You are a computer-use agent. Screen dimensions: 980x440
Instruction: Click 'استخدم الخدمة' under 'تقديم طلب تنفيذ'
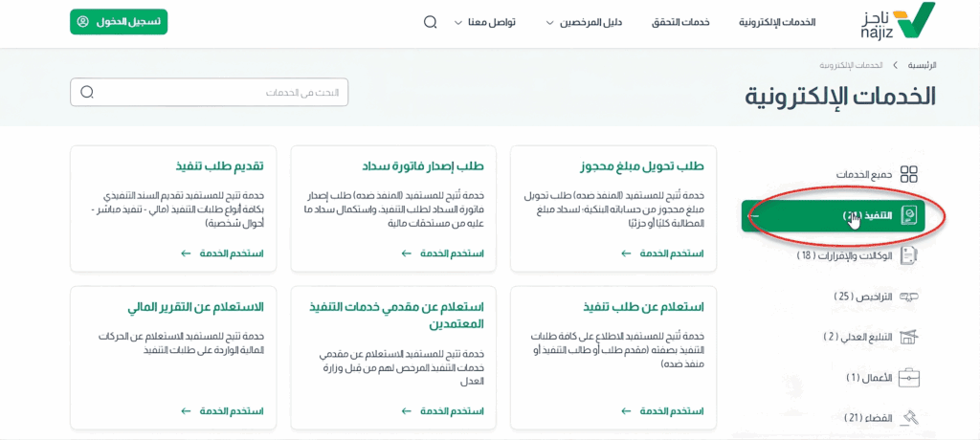pyautogui.click(x=231, y=253)
